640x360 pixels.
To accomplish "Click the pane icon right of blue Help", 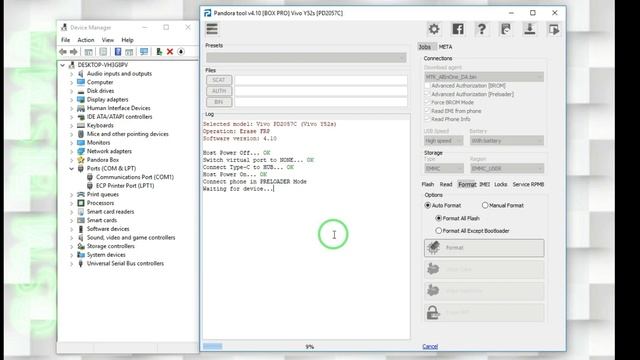I will pos(129,52).
